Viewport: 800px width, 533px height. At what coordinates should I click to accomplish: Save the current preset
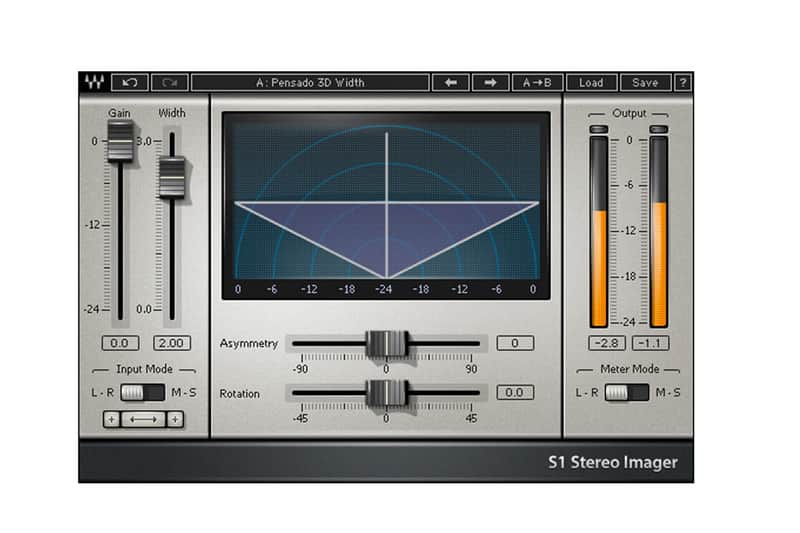point(645,83)
